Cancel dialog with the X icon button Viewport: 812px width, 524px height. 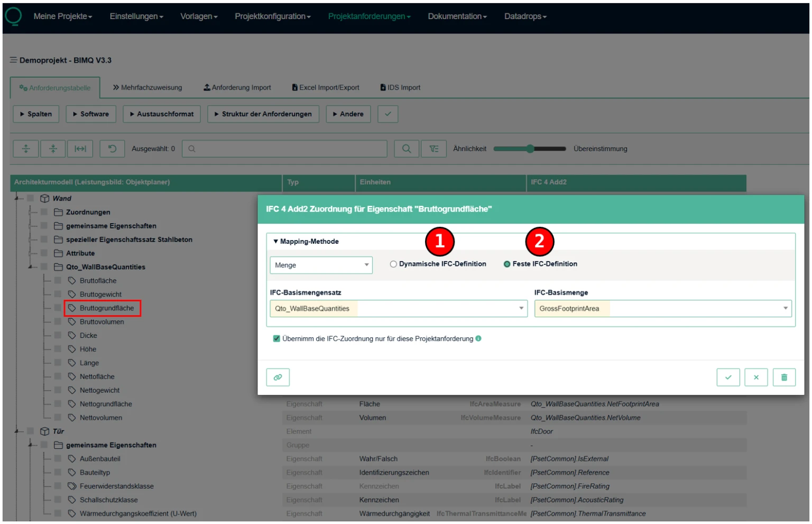pyautogui.click(x=756, y=377)
